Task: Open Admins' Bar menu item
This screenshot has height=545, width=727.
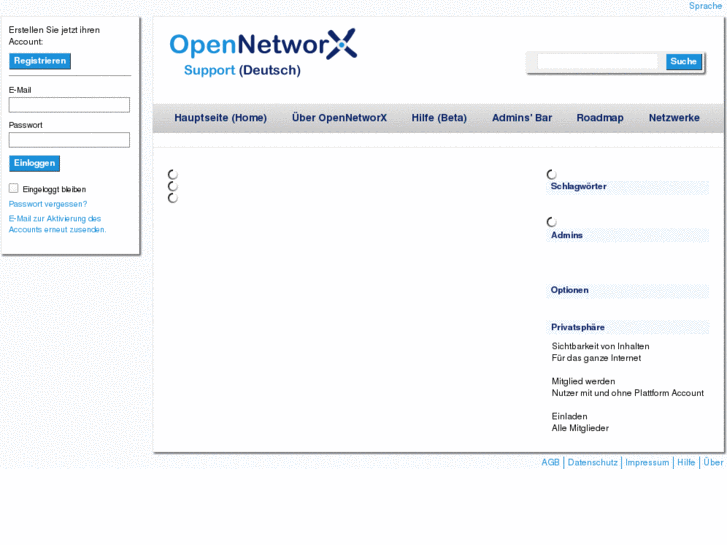Action: click(522, 118)
